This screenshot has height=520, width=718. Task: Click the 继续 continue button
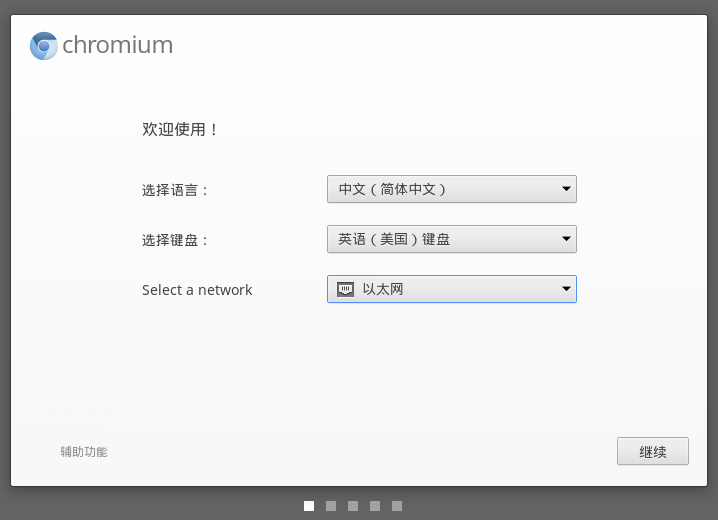pyautogui.click(x=653, y=451)
